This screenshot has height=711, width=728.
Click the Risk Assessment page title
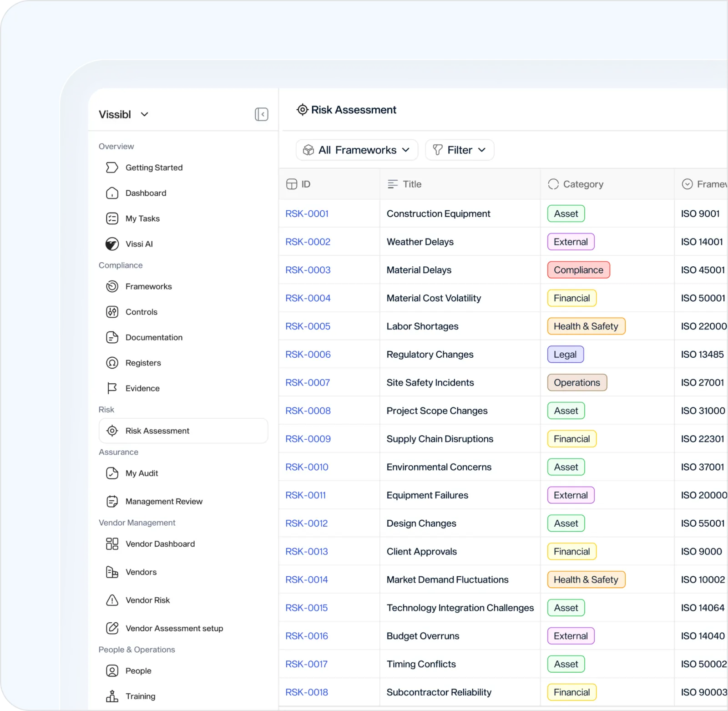coord(354,110)
